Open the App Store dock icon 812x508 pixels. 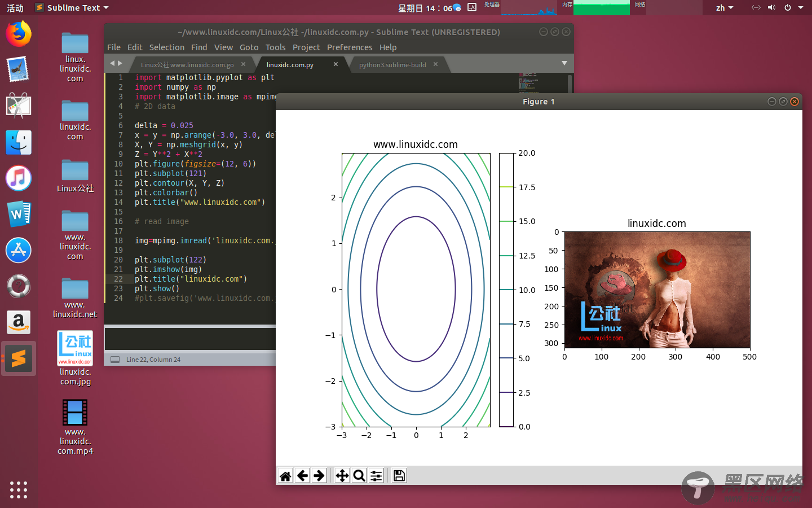(x=19, y=250)
